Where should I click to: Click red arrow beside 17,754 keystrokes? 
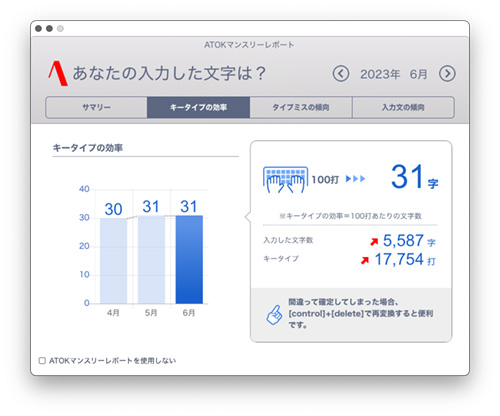pyautogui.click(x=365, y=260)
